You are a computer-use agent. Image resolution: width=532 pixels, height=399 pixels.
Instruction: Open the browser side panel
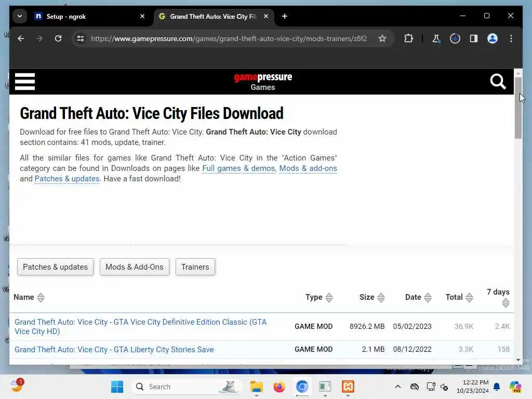[474, 38]
